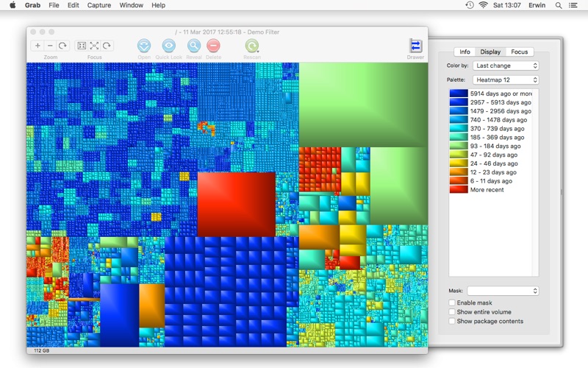
Task: Select the 47 - 92 days ago swatch
Action: tap(459, 155)
